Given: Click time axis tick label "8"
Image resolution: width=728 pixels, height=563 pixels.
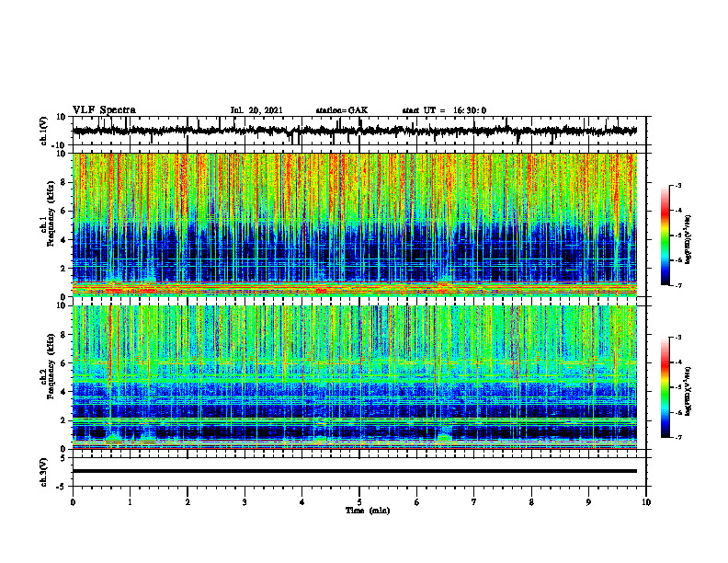Looking at the screenshot, I should tap(531, 502).
